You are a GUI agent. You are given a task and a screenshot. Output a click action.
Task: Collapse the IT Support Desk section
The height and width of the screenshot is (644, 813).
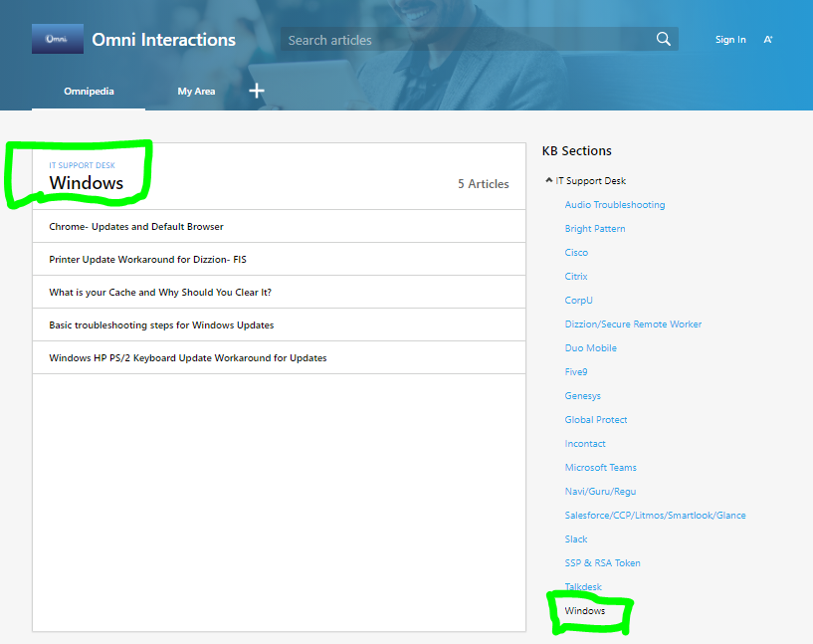(548, 180)
